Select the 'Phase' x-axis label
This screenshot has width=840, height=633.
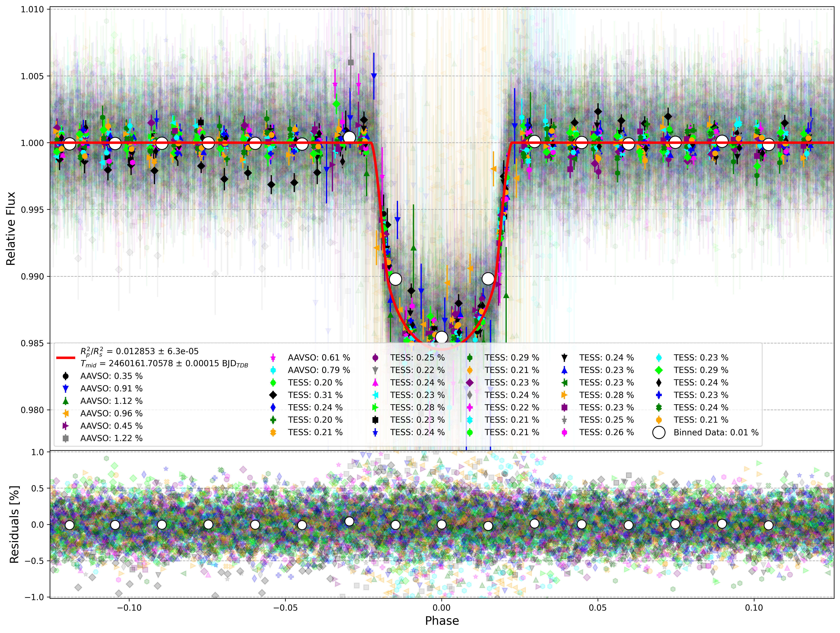tap(442, 621)
